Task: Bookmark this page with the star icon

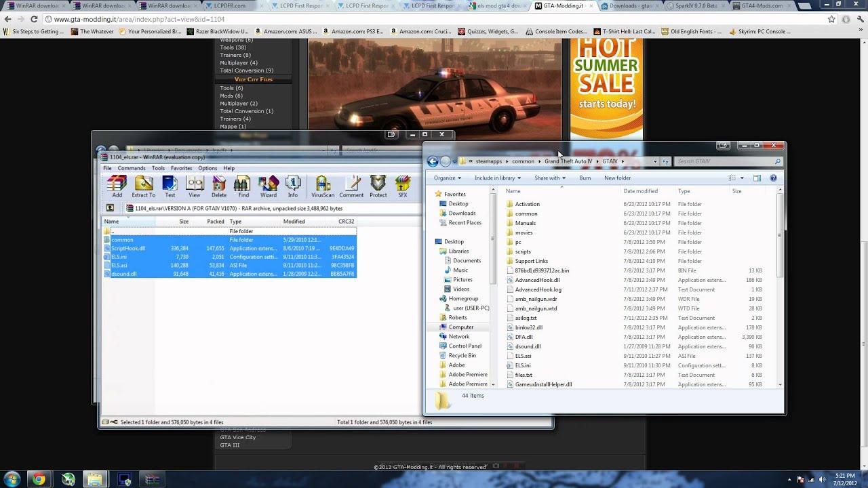Action: pyautogui.click(x=831, y=19)
